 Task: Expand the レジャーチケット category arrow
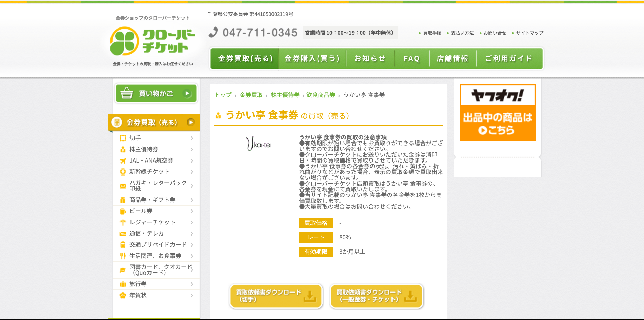192,222
